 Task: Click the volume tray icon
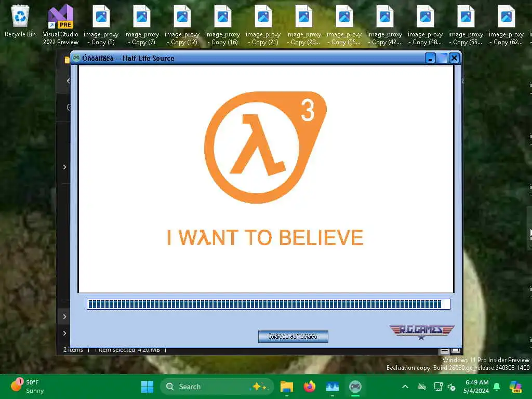(451, 387)
